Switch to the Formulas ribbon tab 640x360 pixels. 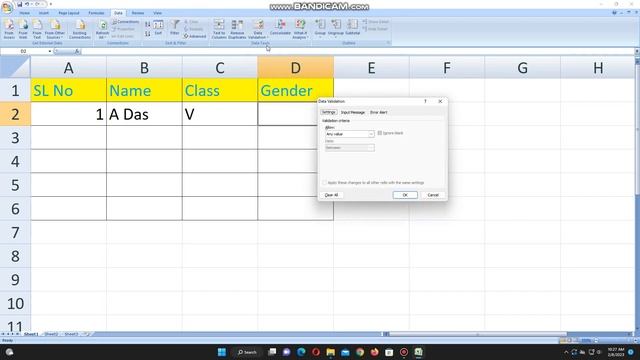(x=96, y=13)
